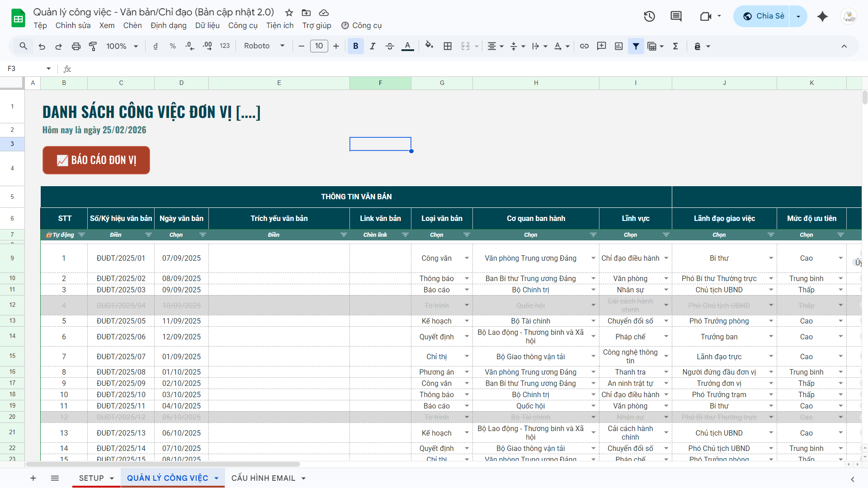
Task: Toggle strikethrough formatting
Action: tap(390, 46)
